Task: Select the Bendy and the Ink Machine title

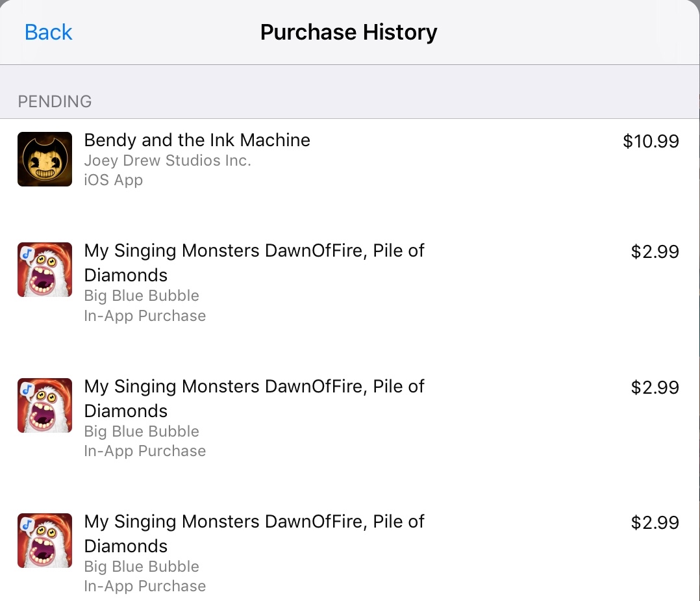Action: [197, 140]
